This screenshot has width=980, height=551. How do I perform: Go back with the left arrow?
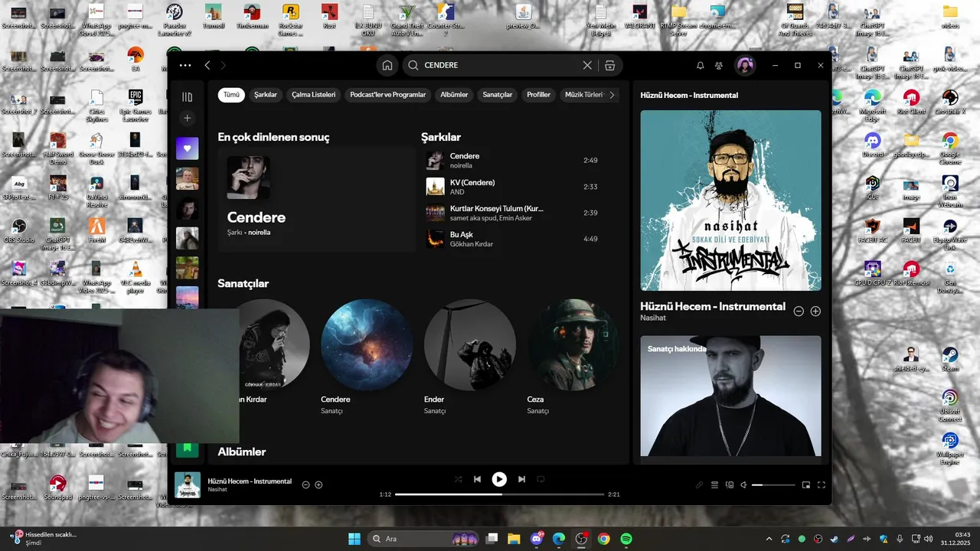(x=207, y=66)
